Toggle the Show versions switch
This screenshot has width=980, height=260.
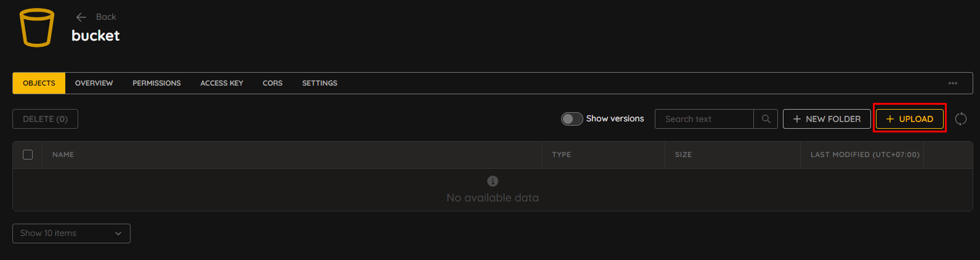572,119
